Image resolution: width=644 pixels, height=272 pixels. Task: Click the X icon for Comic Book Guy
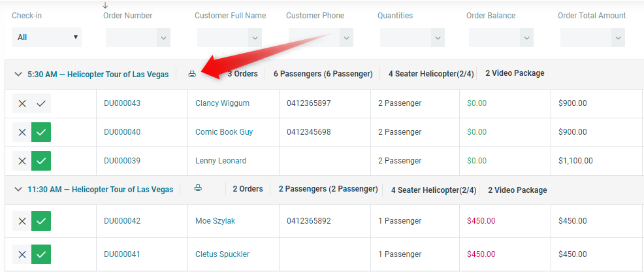pos(22,132)
